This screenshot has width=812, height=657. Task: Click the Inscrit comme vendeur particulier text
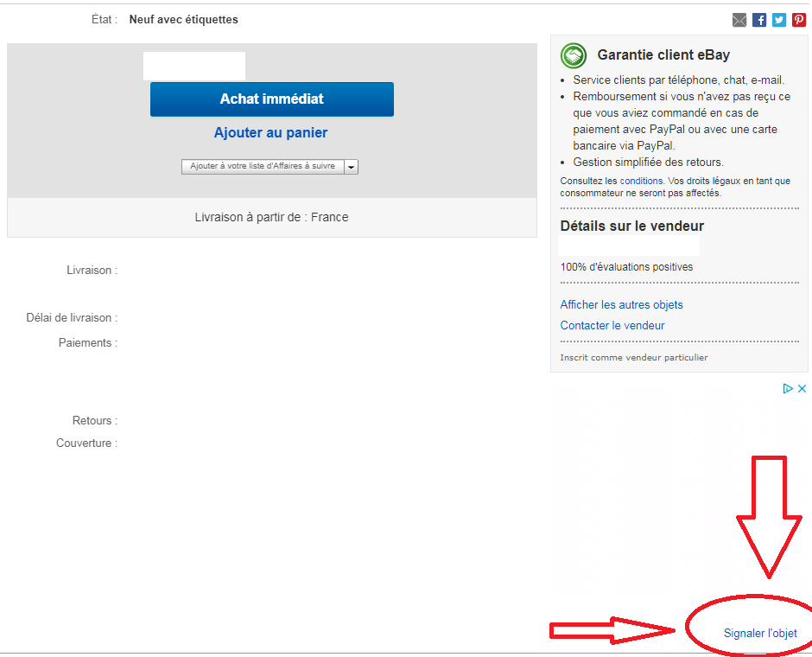coord(633,357)
